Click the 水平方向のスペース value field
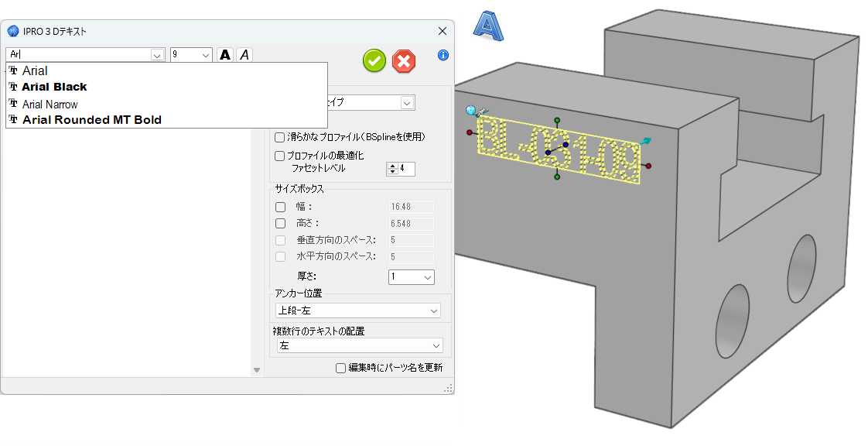This screenshot has height=446, width=868. (x=412, y=257)
